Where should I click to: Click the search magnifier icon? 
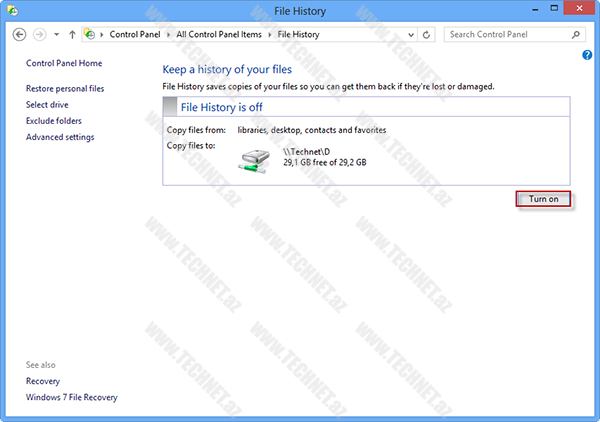(576, 34)
